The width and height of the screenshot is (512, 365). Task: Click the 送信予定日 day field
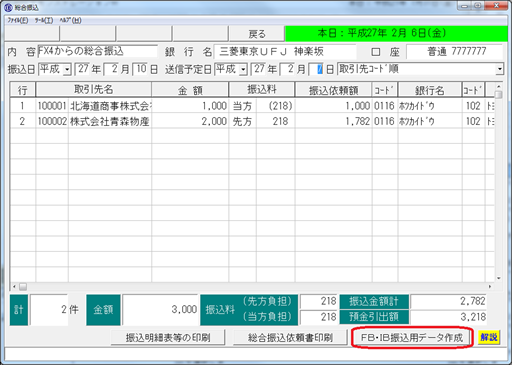(x=316, y=69)
